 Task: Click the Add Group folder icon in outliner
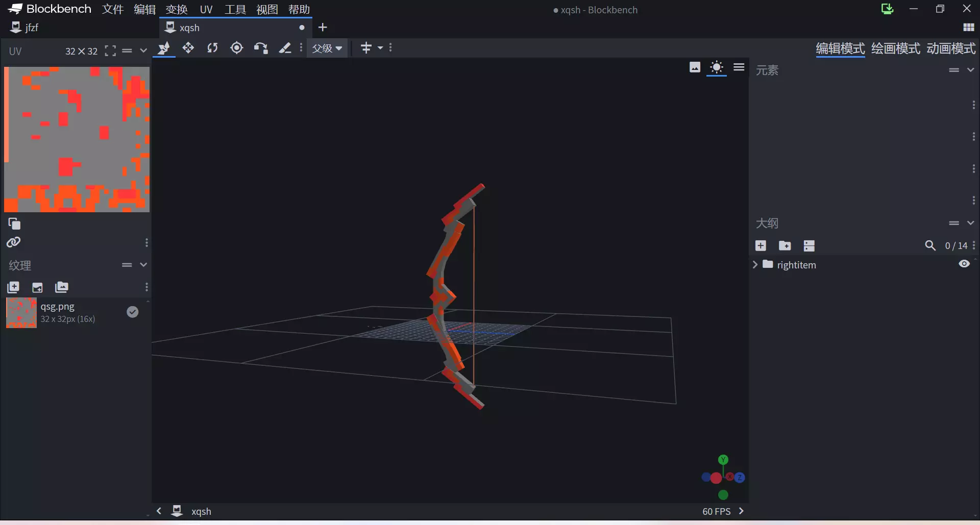coord(785,246)
